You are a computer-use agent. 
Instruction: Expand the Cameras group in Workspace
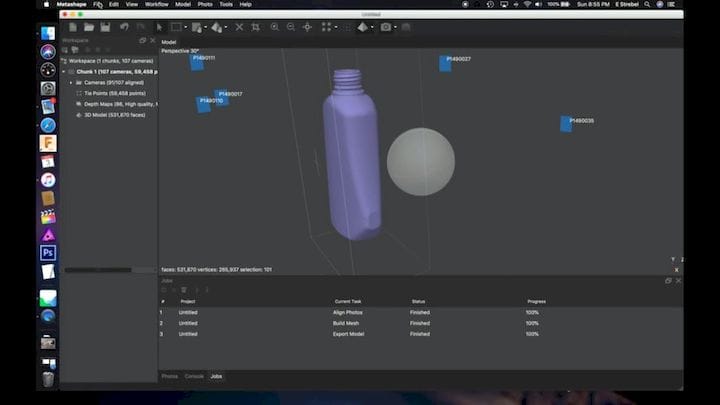click(x=71, y=82)
